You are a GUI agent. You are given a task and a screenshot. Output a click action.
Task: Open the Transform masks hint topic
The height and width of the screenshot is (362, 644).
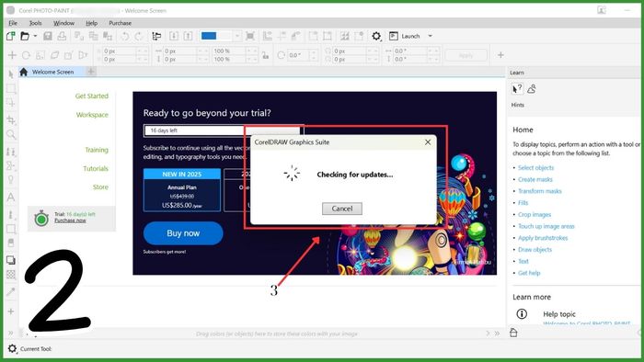click(540, 191)
